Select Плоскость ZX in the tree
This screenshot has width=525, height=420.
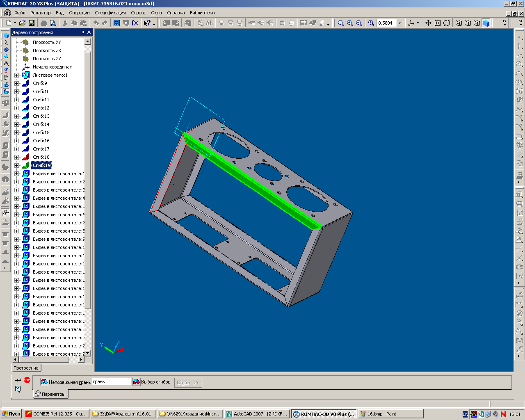[47, 50]
